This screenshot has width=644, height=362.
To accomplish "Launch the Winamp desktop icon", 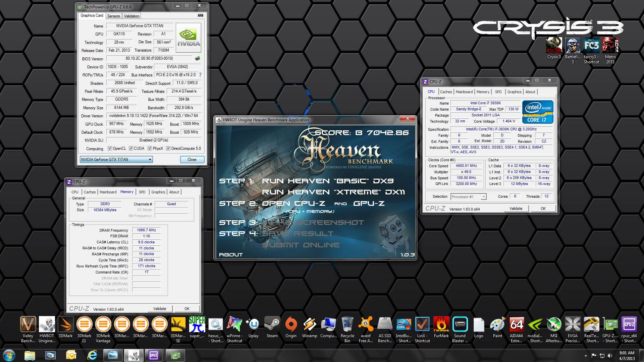I will 310,327.
